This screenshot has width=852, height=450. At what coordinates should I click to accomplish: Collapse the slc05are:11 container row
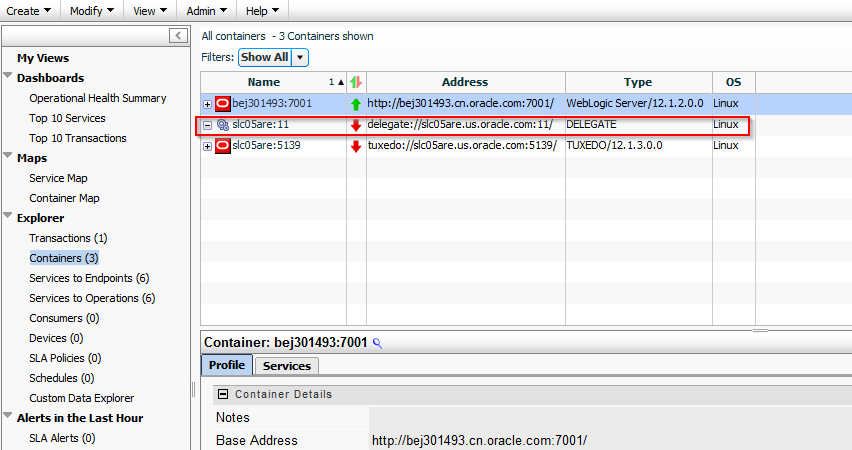(x=207, y=125)
